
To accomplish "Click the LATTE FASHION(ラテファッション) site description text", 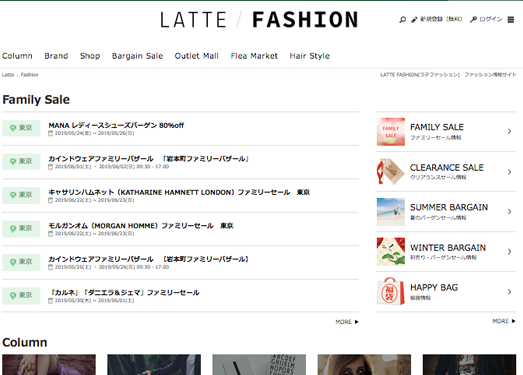I will tap(448, 75).
